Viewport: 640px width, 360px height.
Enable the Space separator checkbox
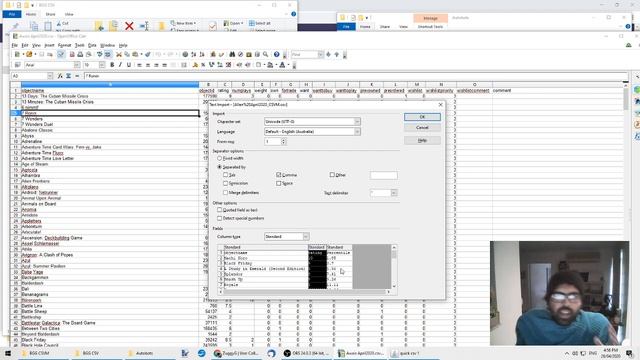[x=279, y=183]
